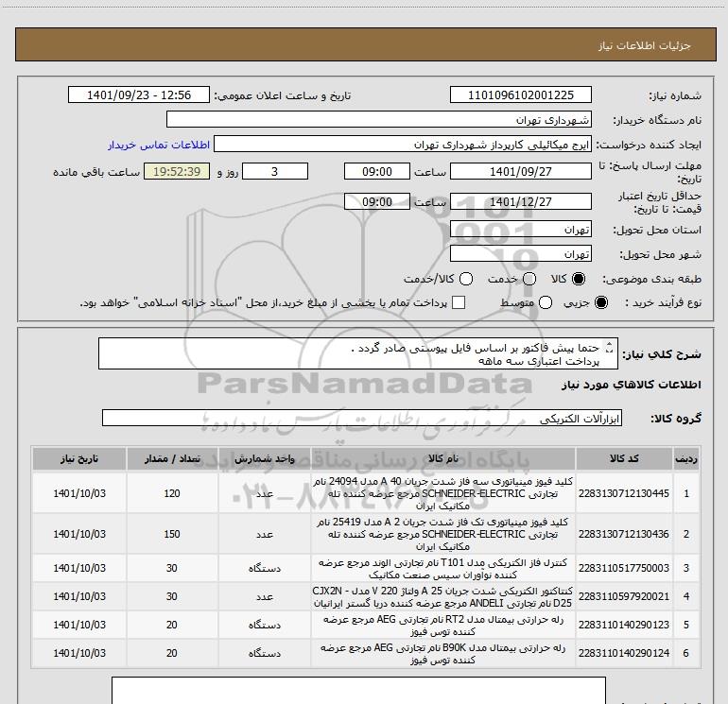Click the کنتاکتور CJX2N item name

pos(442,597)
